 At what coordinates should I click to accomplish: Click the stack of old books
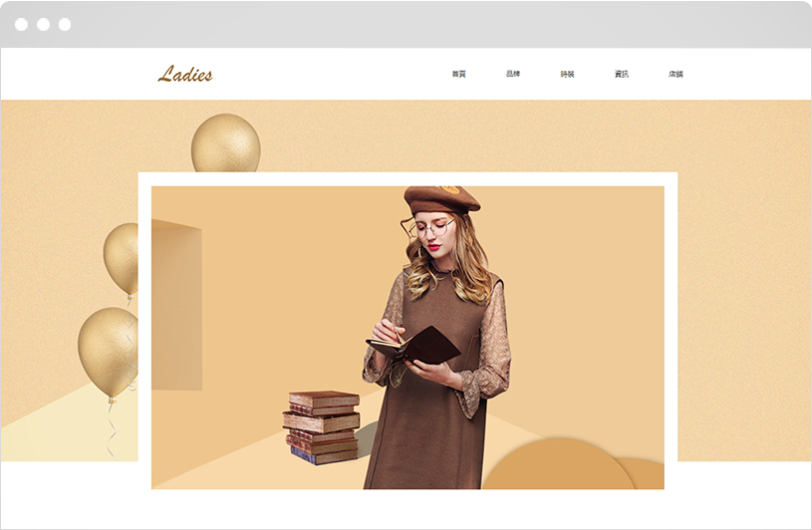(321, 427)
